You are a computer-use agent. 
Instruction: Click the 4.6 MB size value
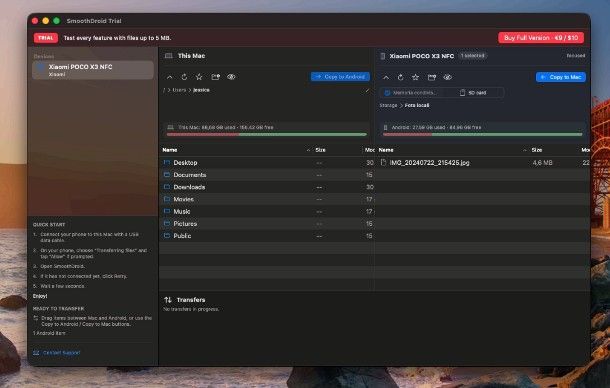point(542,163)
